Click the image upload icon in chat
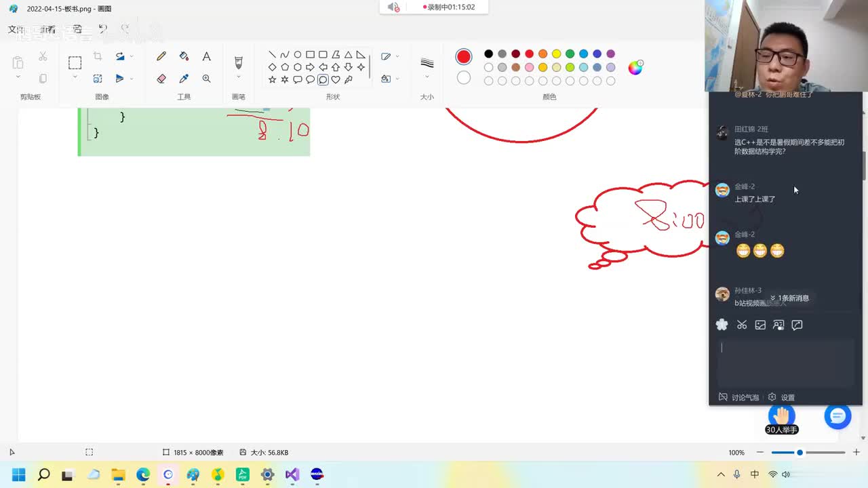The height and width of the screenshot is (488, 868). [760, 325]
